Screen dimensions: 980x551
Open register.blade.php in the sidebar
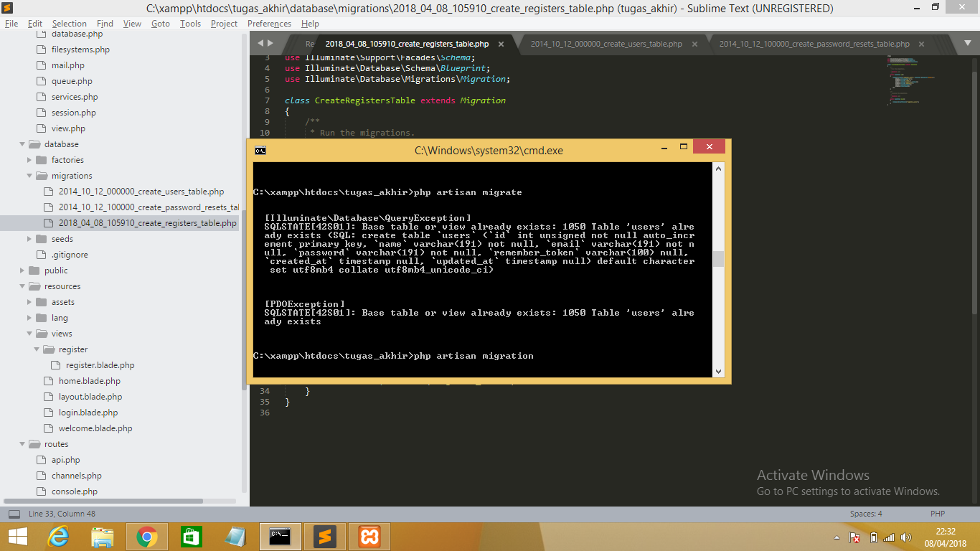[100, 365]
